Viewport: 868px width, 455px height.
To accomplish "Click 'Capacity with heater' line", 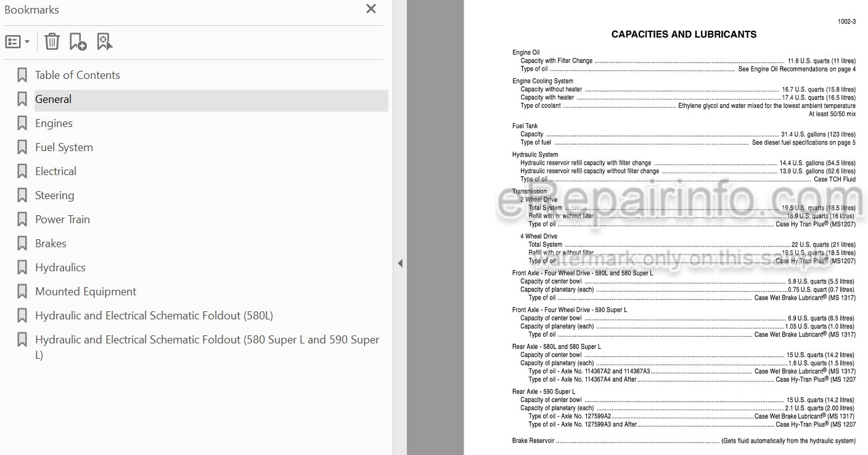I will [688, 97].
